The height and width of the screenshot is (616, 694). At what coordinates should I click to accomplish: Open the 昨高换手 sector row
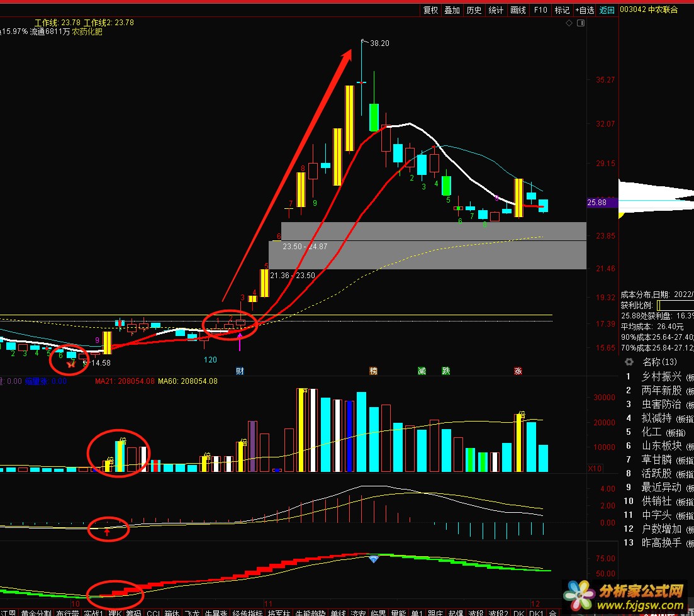coord(659,542)
